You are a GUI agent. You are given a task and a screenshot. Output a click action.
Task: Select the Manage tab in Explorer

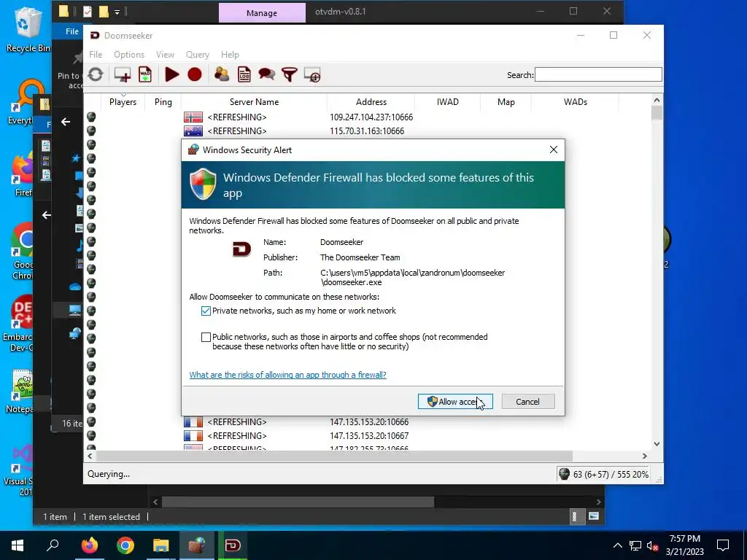click(x=262, y=13)
